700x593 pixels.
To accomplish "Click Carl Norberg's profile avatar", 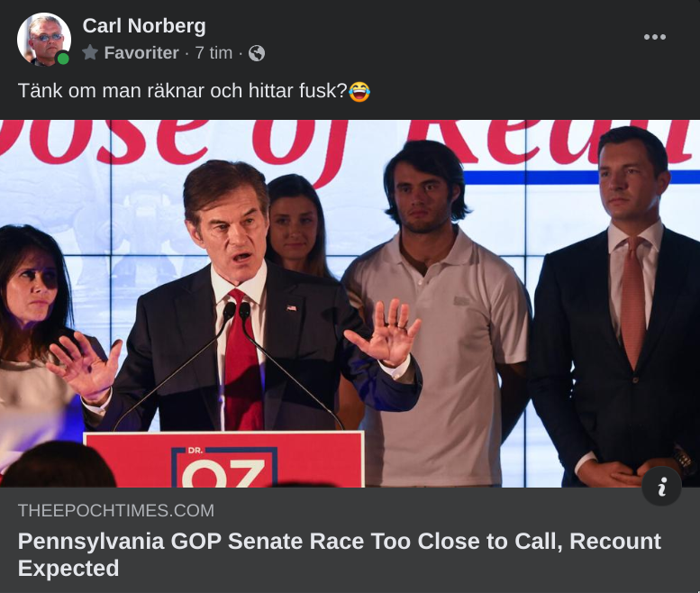I will (43, 39).
